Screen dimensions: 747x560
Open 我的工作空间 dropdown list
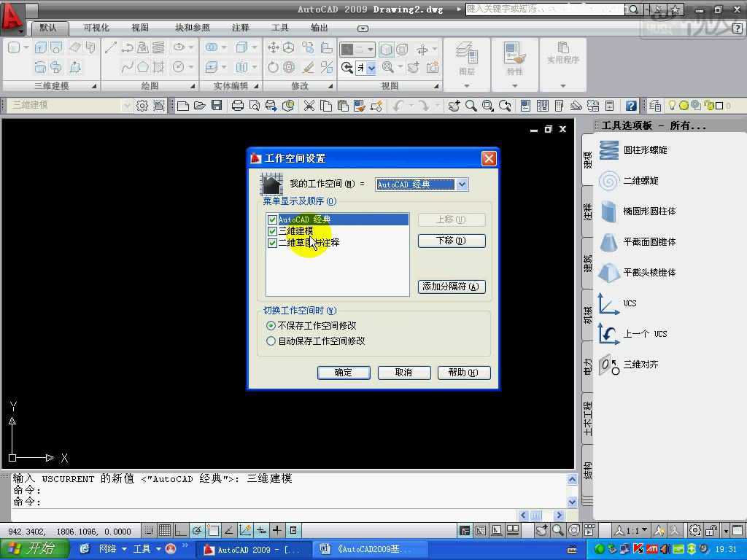click(x=462, y=184)
